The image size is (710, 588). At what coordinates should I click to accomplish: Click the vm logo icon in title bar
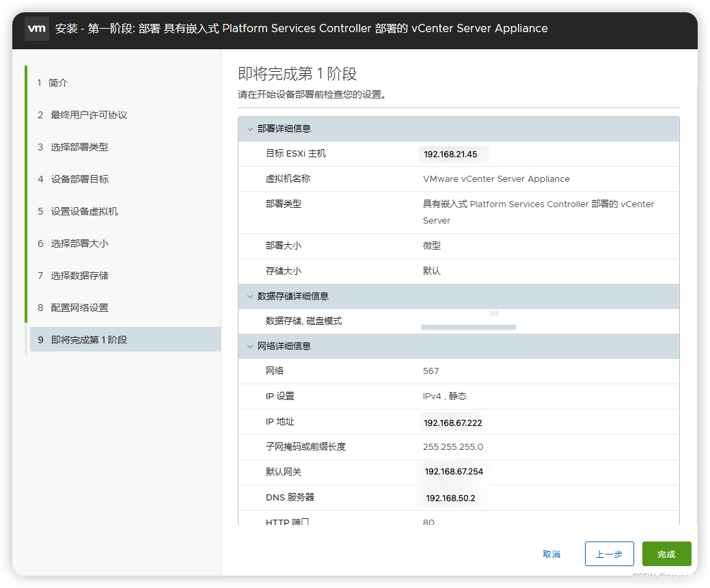click(x=37, y=29)
